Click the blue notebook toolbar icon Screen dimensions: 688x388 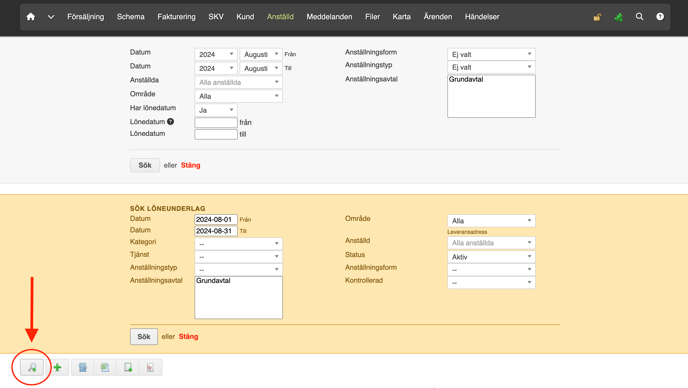[x=82, y=367]
